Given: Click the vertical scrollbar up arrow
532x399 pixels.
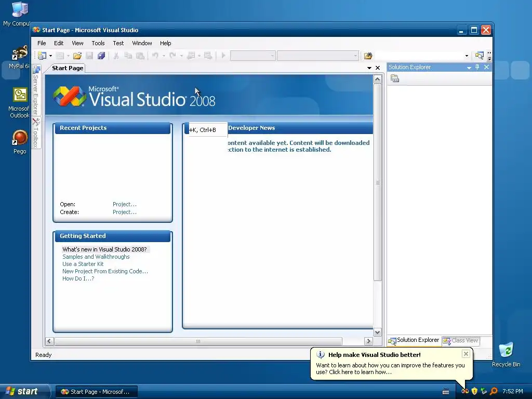Looking at the screenshot, I should (x=377, y=79).
